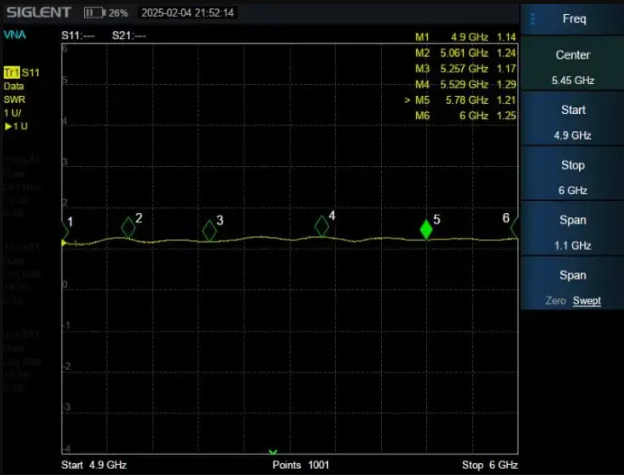Click the SWR format label

[x=14, y=100]
